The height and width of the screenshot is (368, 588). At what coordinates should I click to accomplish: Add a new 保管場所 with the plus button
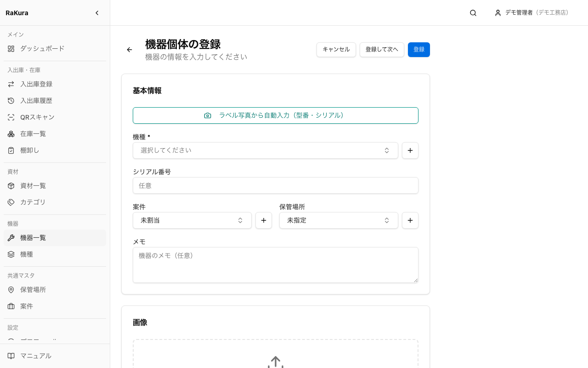point(410,220)
